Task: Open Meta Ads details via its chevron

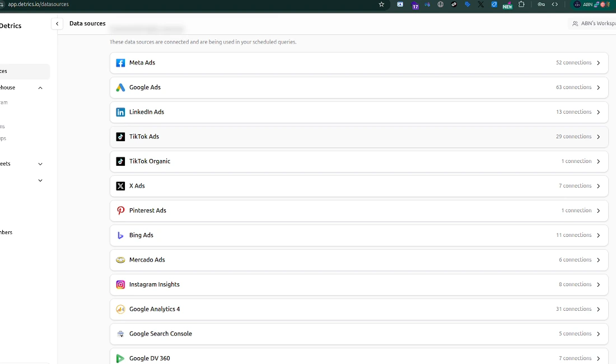Action: click(x=599, y=63)
